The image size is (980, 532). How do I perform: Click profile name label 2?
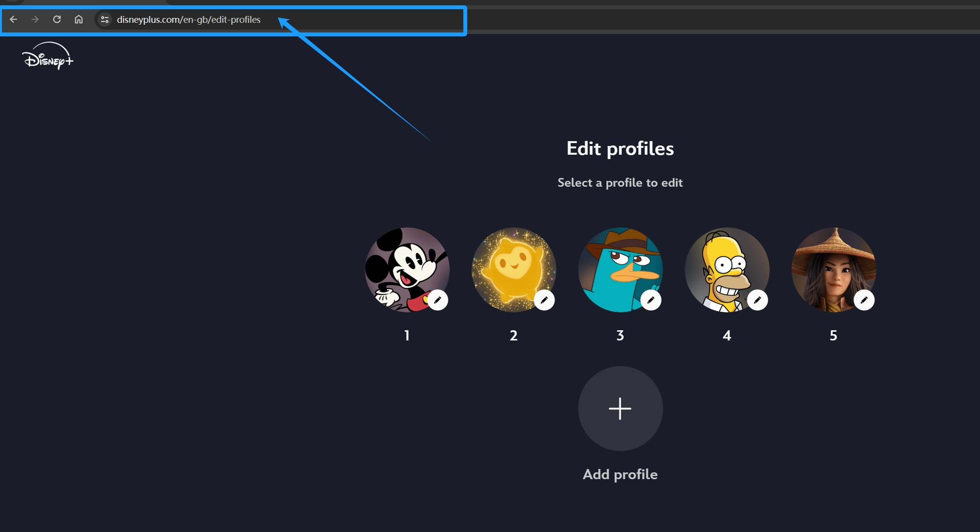pyautogui.click(x=514, y=336)
